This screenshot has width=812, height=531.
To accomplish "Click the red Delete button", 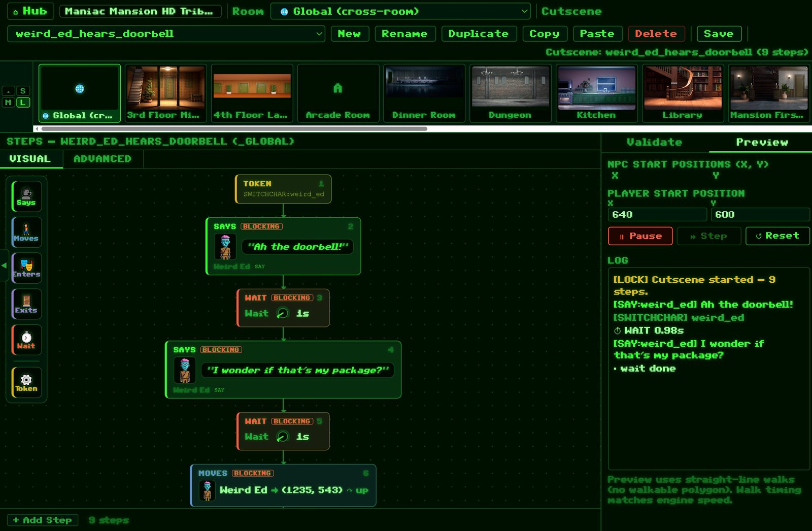I will 656,34.
